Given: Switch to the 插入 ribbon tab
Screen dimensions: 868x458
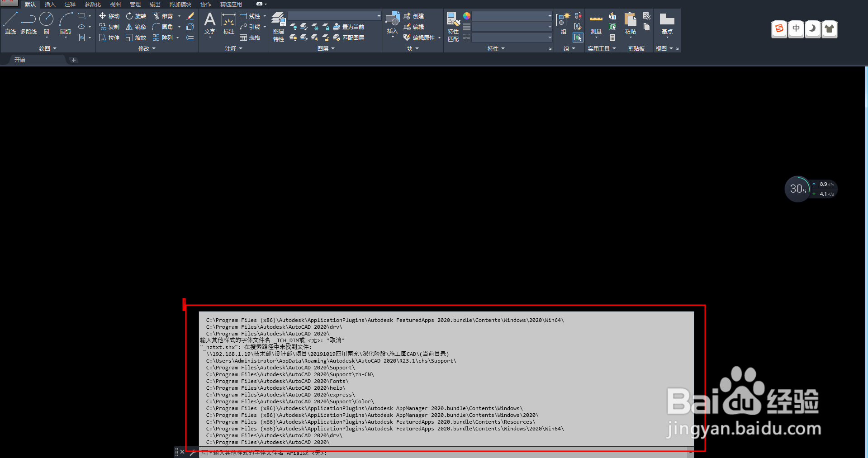Looking at the screenshot, I should pyautogui.click(x=50, y=4).
